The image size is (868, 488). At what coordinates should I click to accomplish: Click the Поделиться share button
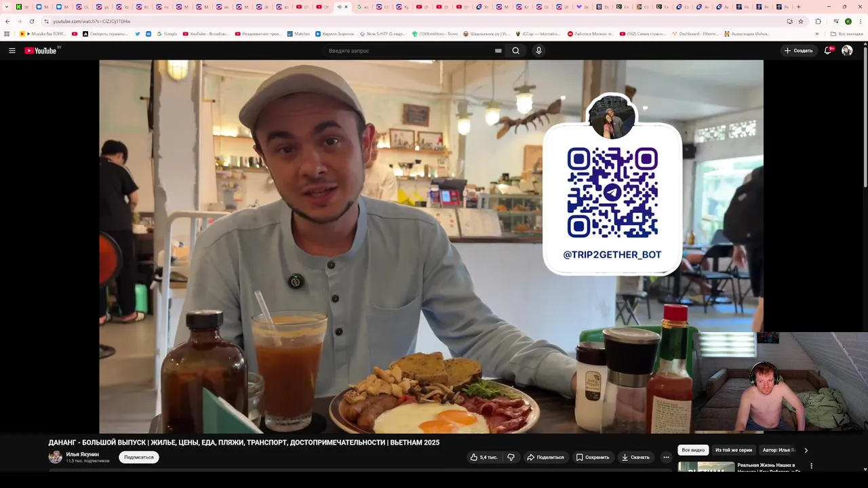coord(545,457)
